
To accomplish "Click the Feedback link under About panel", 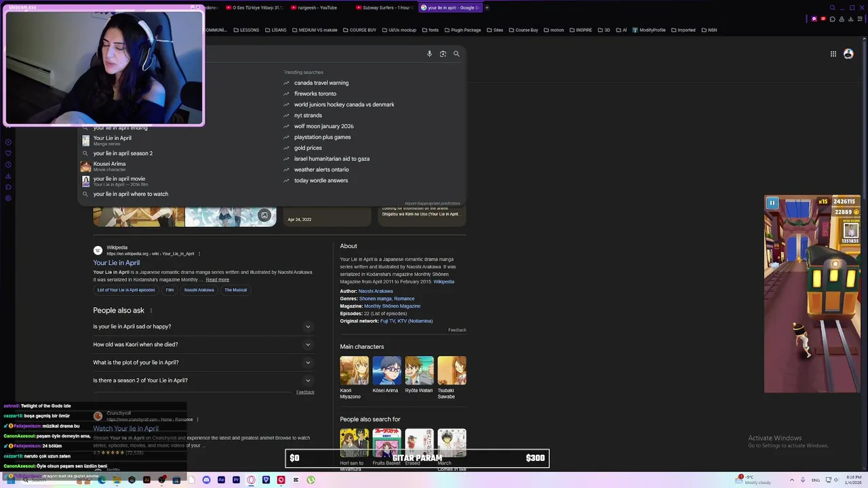I will coord(457,330).
